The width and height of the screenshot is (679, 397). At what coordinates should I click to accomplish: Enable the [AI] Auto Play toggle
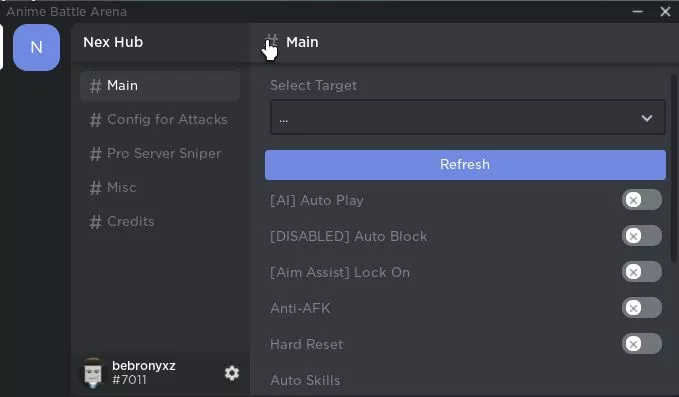pyautogui.click(x=642, y=200)
